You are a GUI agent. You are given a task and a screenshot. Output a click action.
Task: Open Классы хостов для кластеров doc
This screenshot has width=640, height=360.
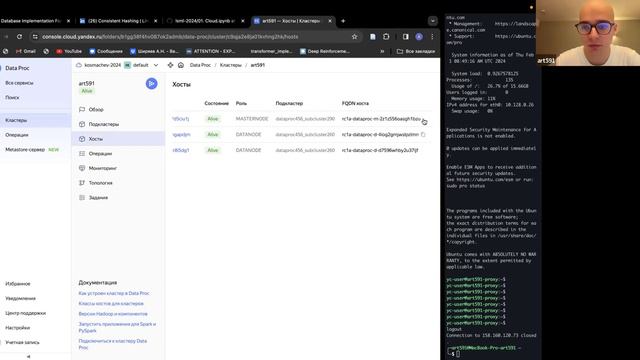tap(111, 304)
